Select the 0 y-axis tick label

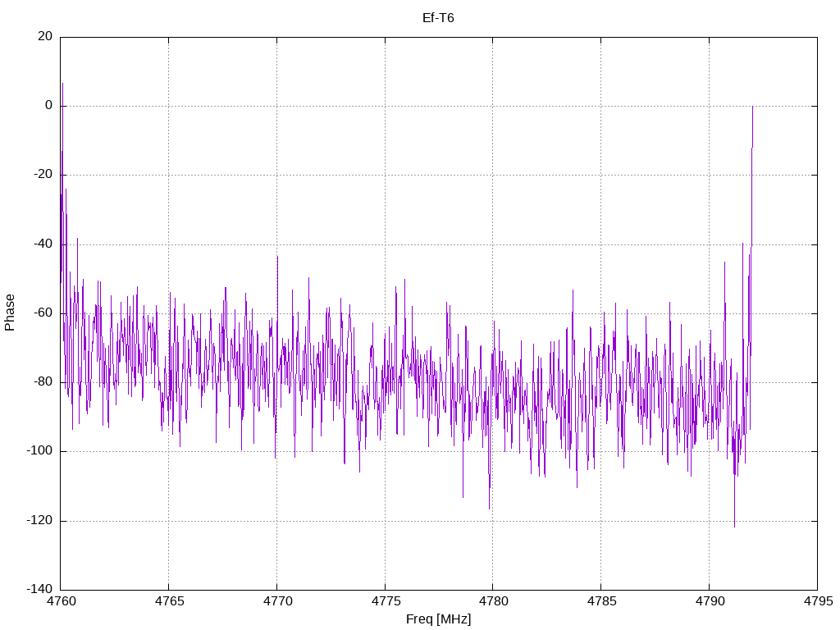point(48,105)
